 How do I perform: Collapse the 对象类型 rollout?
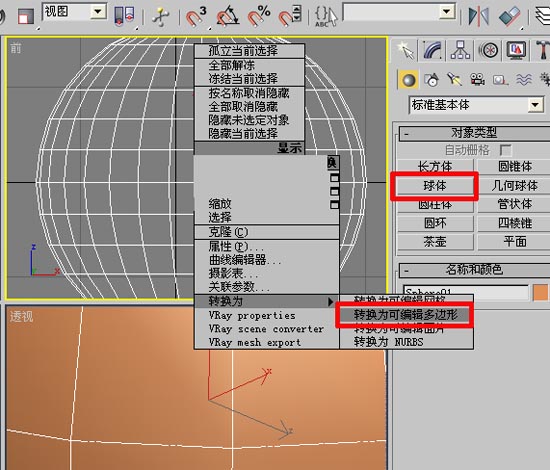474,133
